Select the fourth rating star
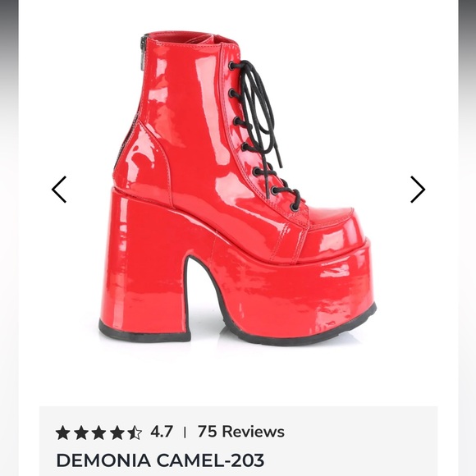This screenshot has width=476, height=476. [x=117, y=433]
